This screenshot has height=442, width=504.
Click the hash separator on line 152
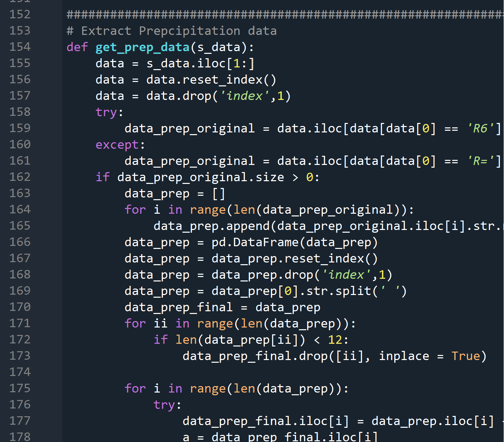coord(285,15)
